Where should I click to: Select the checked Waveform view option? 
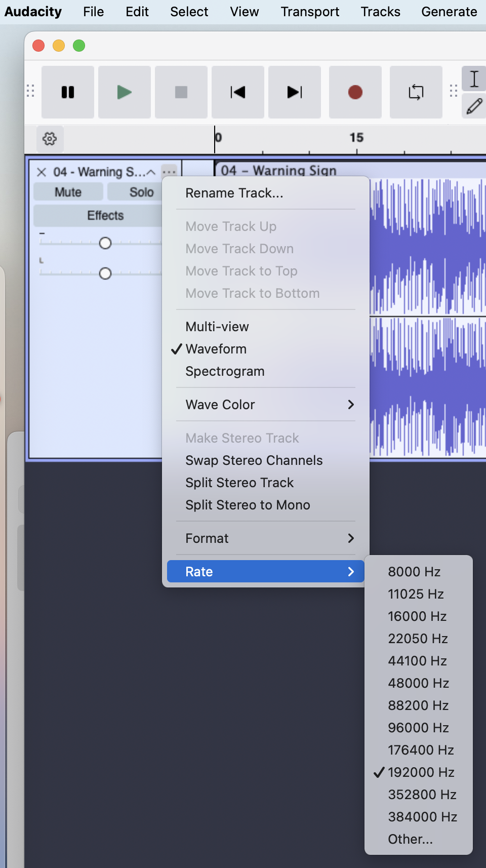(266, 349)
